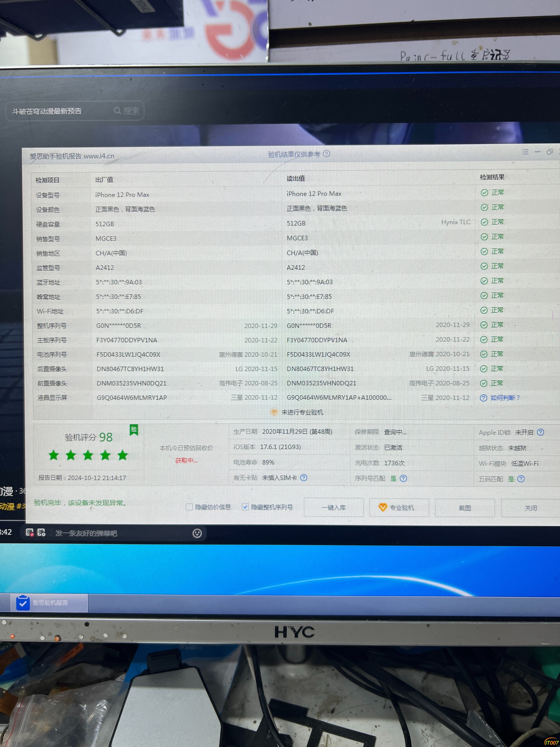Click the 一键入库 button
560x747 pixels.
334,508
